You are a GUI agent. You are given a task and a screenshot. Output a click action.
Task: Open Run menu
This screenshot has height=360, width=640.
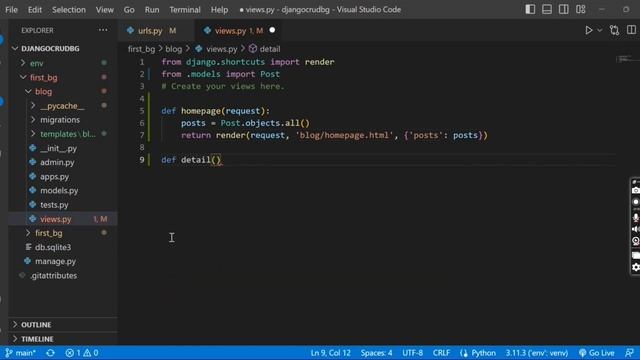coord(152,9)
